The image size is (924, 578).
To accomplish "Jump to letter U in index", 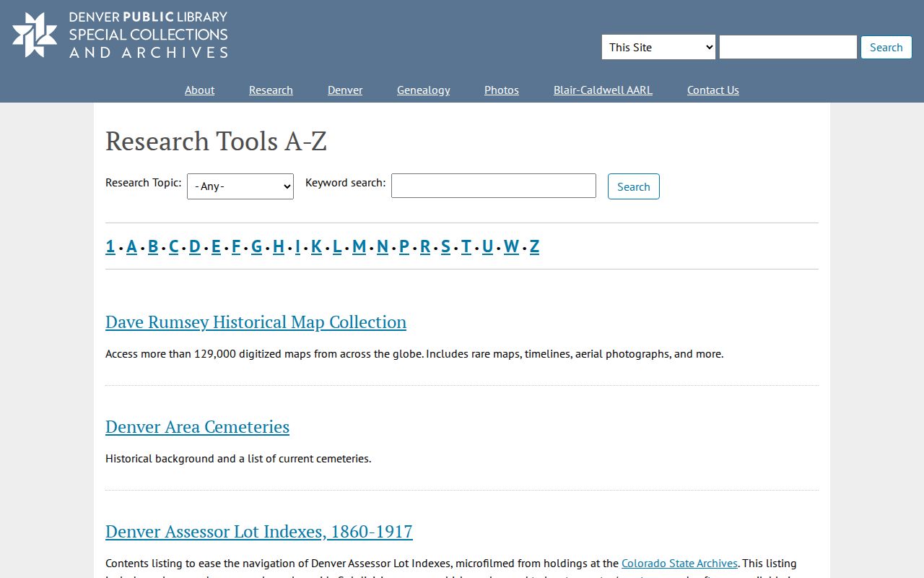I will tap(488, 246).
